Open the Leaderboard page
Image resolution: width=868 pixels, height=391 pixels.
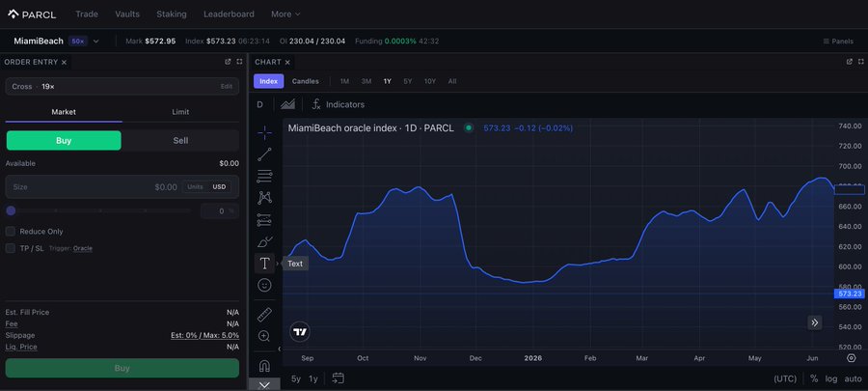(x=230, y=14)
